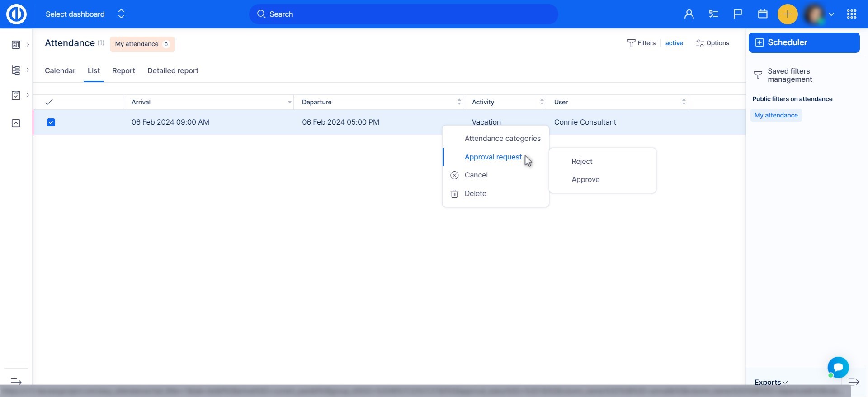Image resolution: width=868 pixels, height=397 pixels.
Task: Expand the Exports section
Action: tap(771, 382)
